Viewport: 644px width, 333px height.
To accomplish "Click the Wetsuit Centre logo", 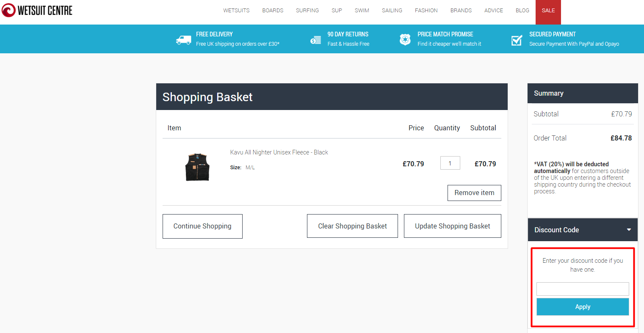I will (36, 10).
